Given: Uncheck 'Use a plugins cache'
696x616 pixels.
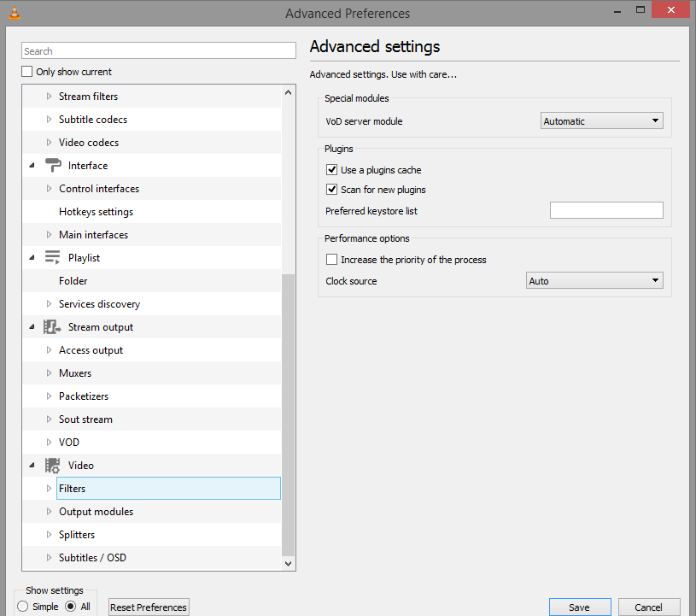Looking at the screenshot, I should 332,170.
